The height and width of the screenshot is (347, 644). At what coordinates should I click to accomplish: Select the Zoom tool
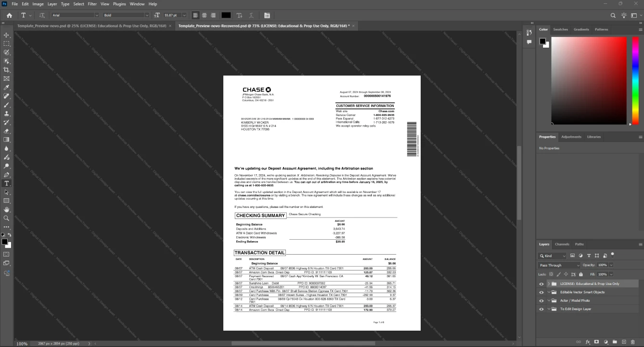point(7,218)
